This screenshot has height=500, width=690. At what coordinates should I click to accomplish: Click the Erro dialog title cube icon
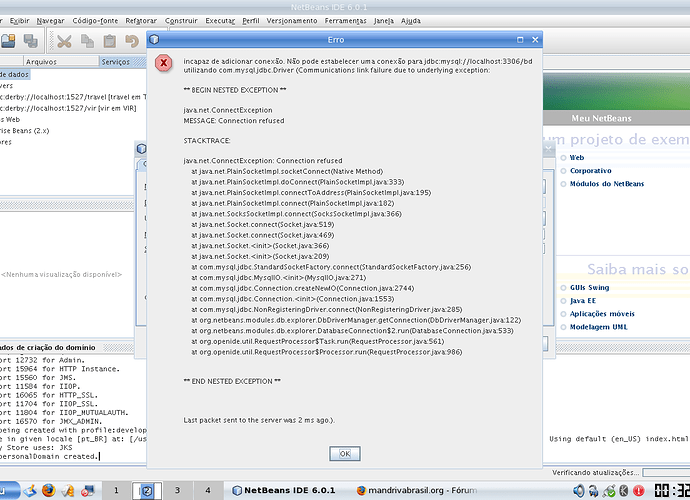[x=154, y=40]
